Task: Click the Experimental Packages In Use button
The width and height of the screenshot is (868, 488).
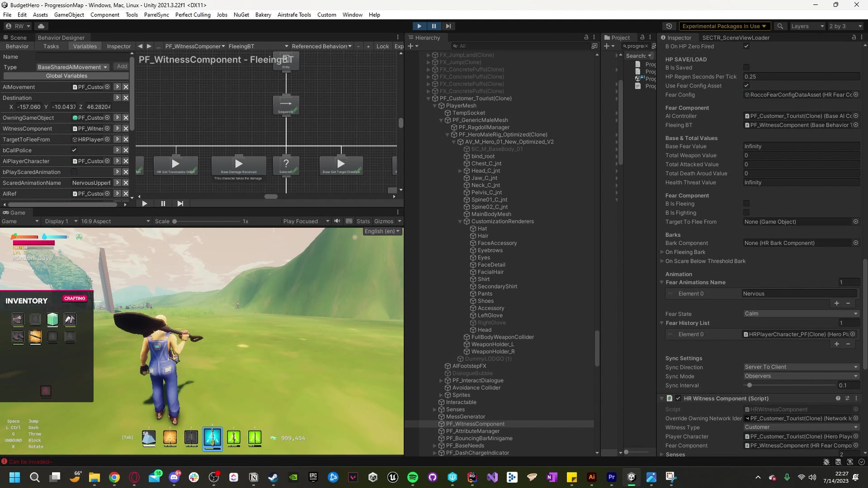Action: coord(723,26)
